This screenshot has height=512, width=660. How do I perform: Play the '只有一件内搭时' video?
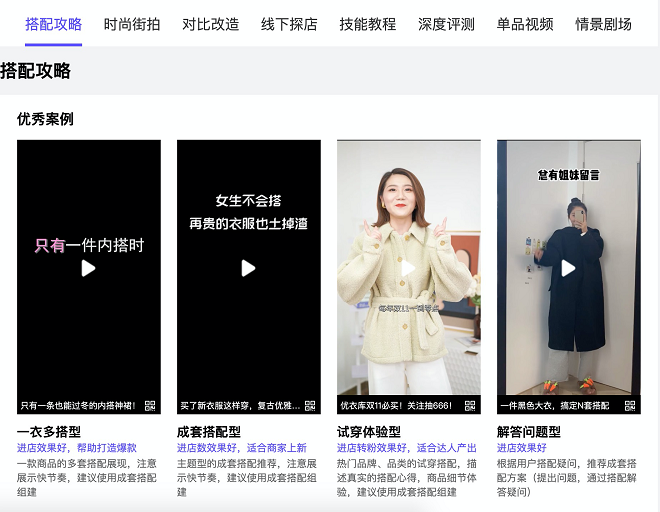click(89, 268)
